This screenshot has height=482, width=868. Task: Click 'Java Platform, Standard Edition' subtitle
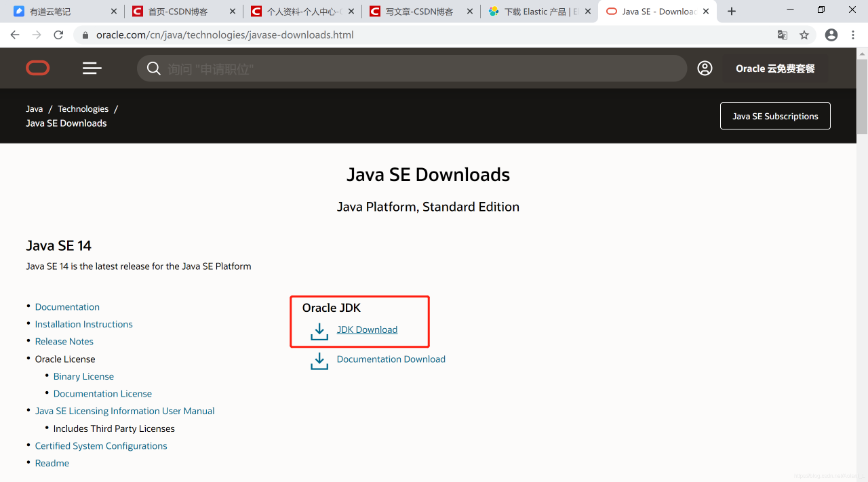click(x=428, y=207)
